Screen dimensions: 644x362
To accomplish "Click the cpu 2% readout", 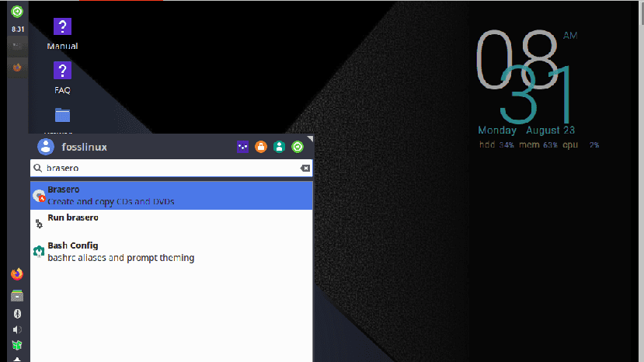I will tap(581, 144).
